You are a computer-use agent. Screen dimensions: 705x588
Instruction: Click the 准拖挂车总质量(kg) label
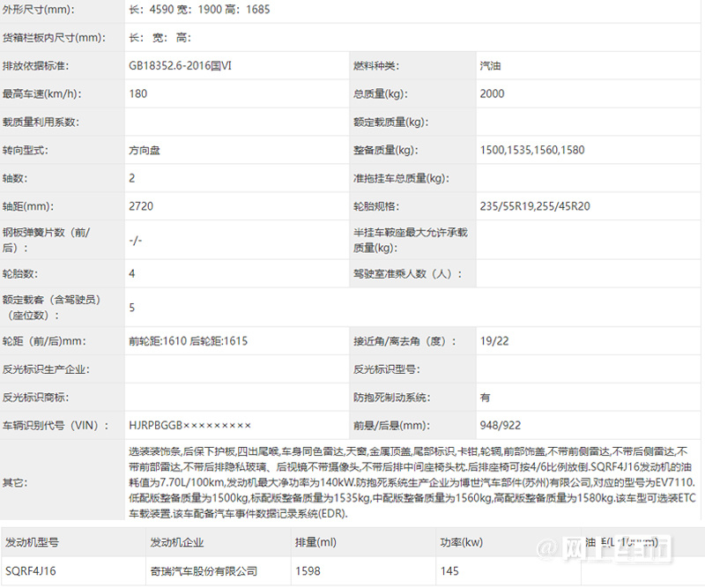click(x=401, y=178)
